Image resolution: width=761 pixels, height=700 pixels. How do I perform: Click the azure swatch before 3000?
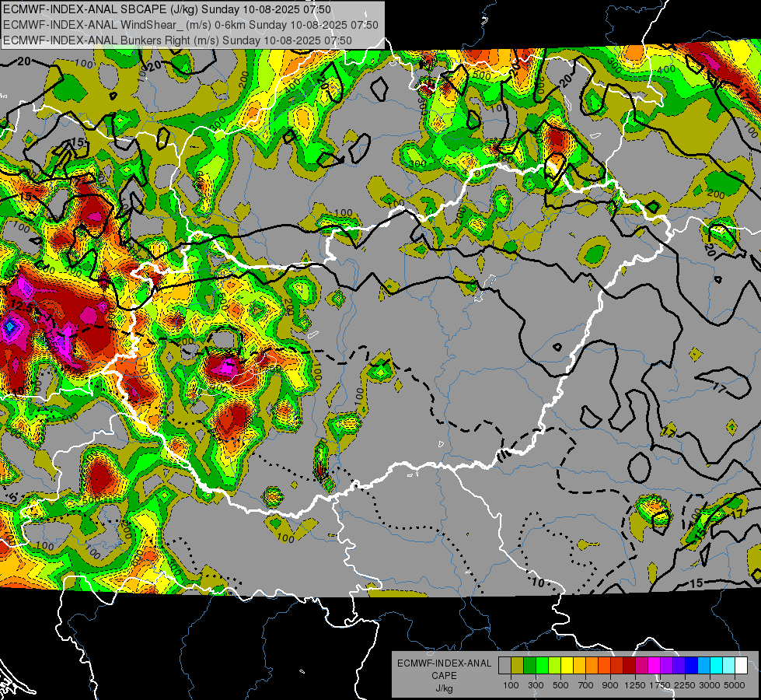coord(703,665)
